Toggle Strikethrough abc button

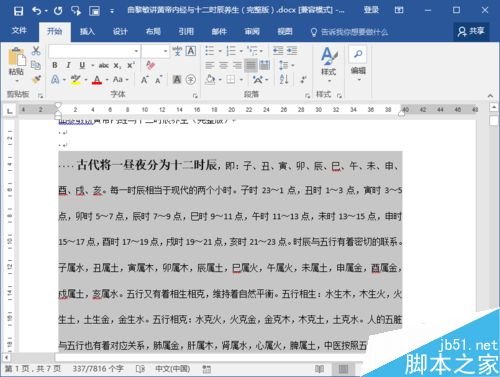point(103,65)
